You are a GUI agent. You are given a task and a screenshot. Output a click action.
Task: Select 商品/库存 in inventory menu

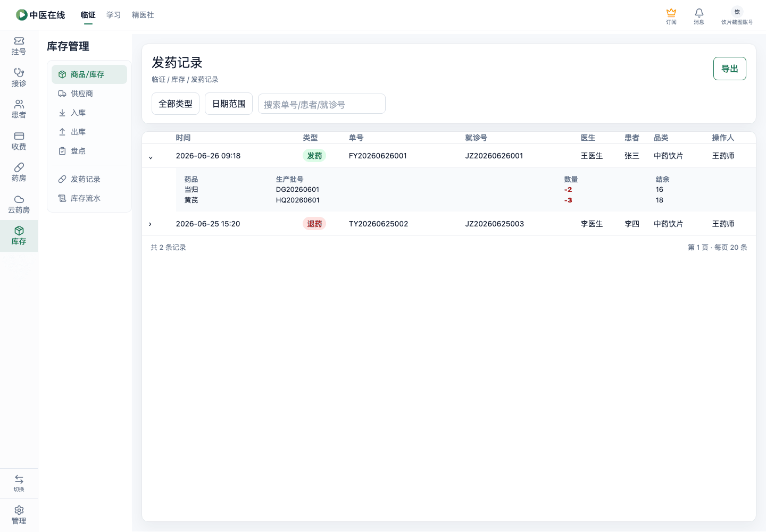[89, 74]
